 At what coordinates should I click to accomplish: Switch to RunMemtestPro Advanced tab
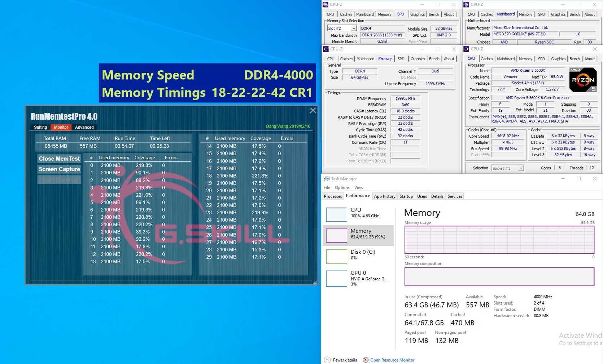pyautogui.click(x=84, y=127)
